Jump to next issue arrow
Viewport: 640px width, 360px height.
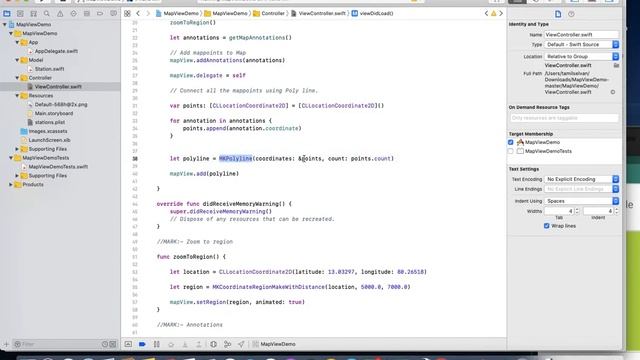[501, 13]
